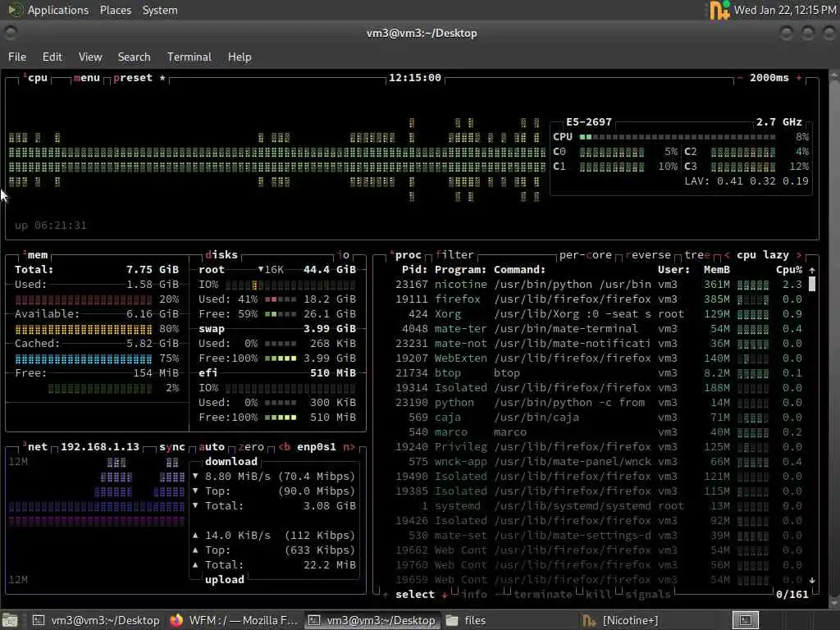
Task: Click the cpu lazy sorting label
Action: click(x=762, y=255)
